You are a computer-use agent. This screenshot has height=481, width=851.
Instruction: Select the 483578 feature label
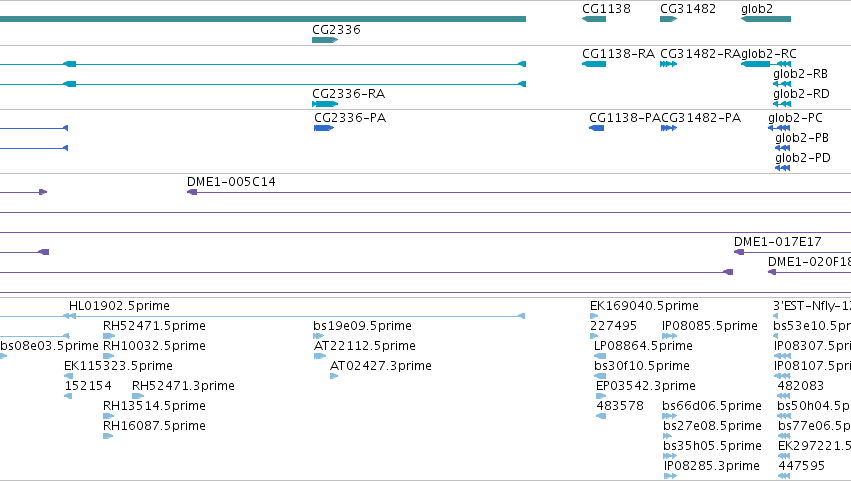(620, 406)
